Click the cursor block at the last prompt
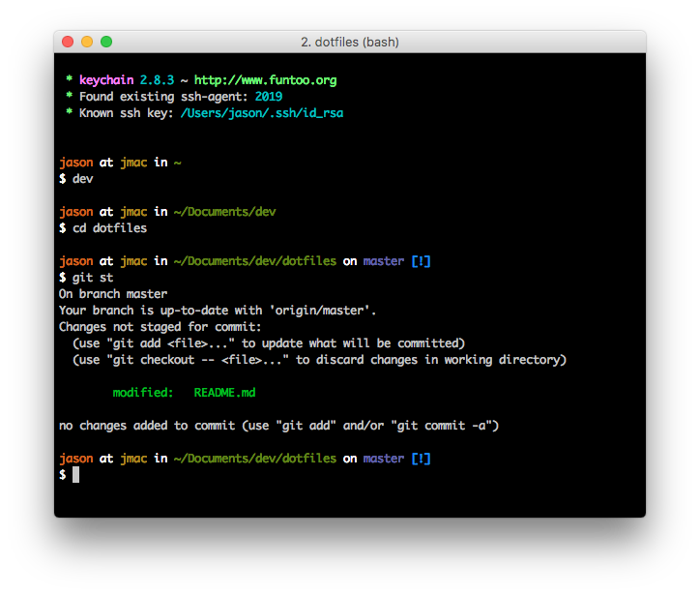 [75, 475]
